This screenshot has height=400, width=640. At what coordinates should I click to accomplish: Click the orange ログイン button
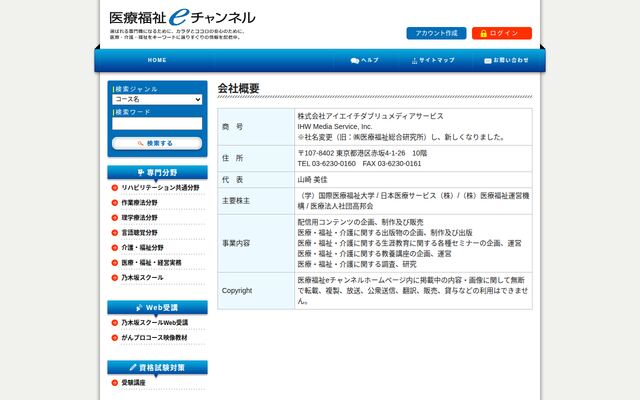(x=502, y=33)
